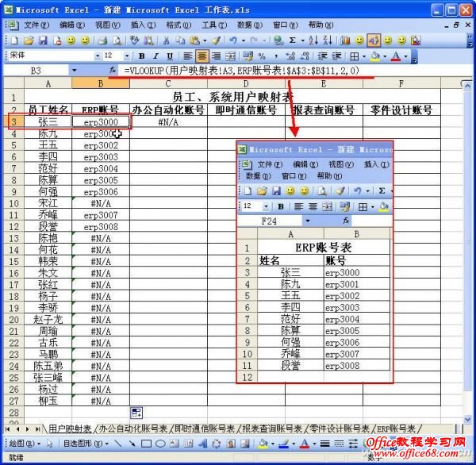Open the Chart Wizard
Screen dimensions: 476x465
345,40
